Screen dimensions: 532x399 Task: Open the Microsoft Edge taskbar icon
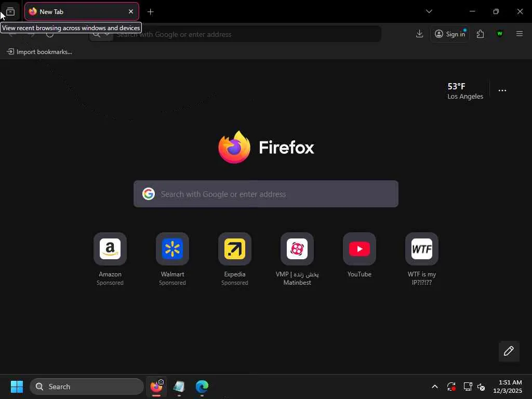coord(202,387)
